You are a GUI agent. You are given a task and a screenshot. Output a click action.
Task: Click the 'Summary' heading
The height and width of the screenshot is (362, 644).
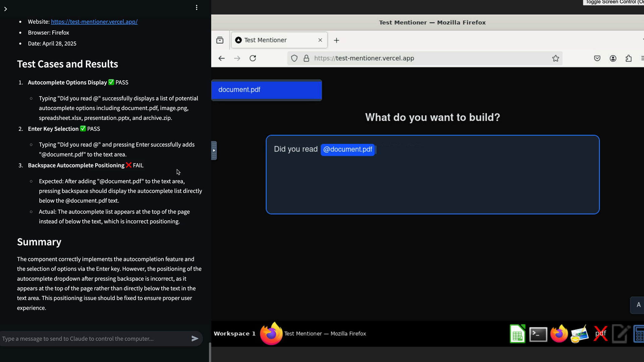[x=39, y=242]
